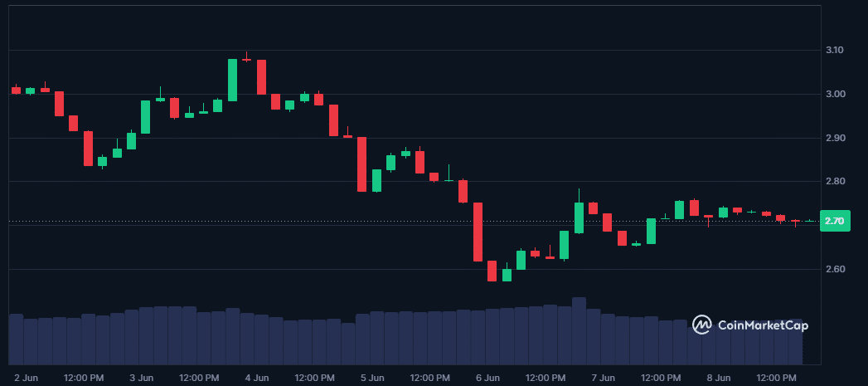Select the 5 Jun date label

click(x=372, y=378)
